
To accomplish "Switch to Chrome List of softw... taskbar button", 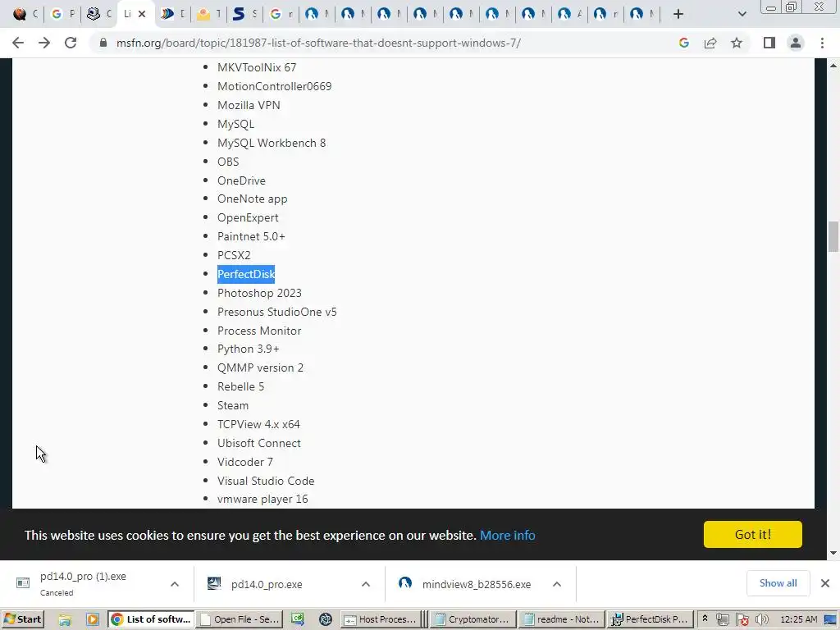I will (151, 619).
